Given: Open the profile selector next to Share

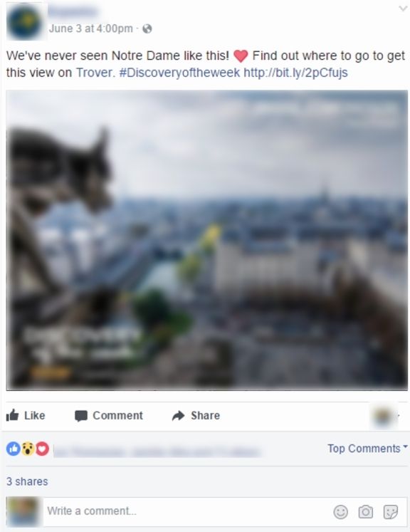Looking at the screenshot, I should point(386,416).
